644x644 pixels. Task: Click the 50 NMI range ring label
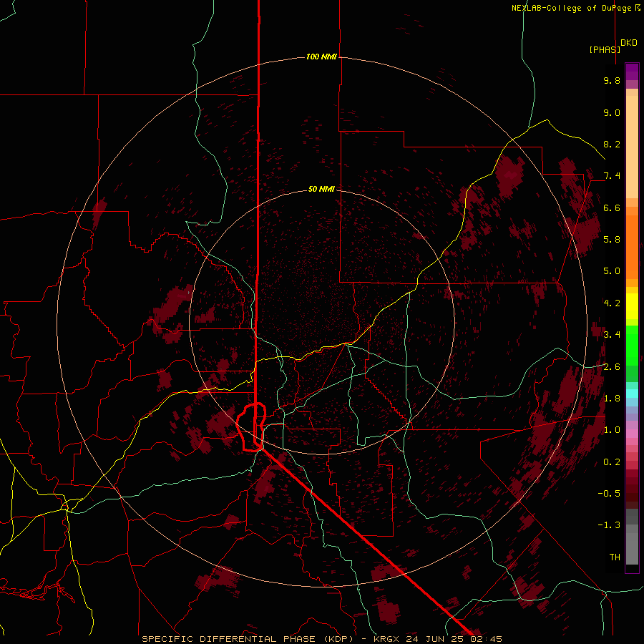[321, 189]
